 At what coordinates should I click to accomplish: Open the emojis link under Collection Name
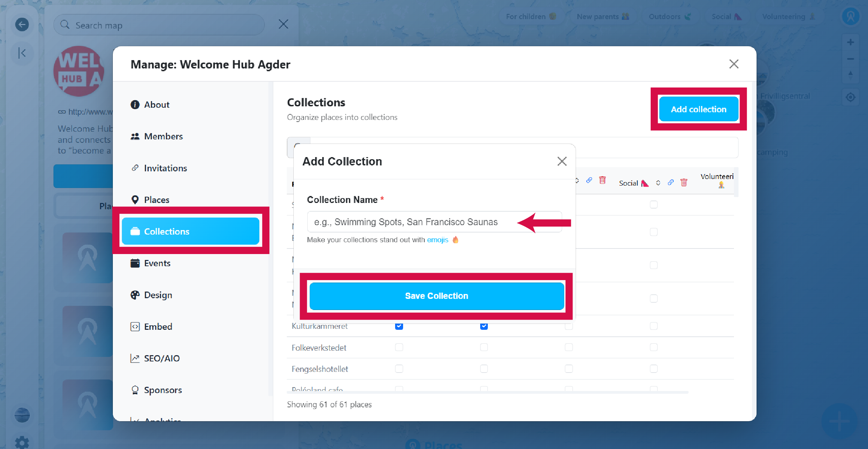click(x=437, y=240)
